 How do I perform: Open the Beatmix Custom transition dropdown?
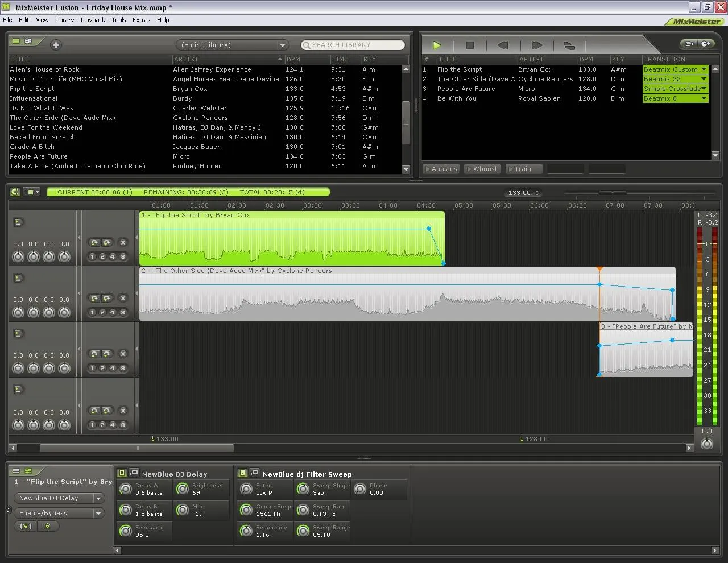[x=675, y=69]
